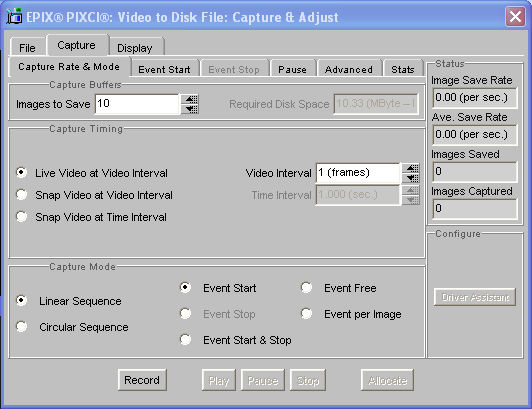Open the Stats sub-tab
532x409 pixels.
point(402,69)
